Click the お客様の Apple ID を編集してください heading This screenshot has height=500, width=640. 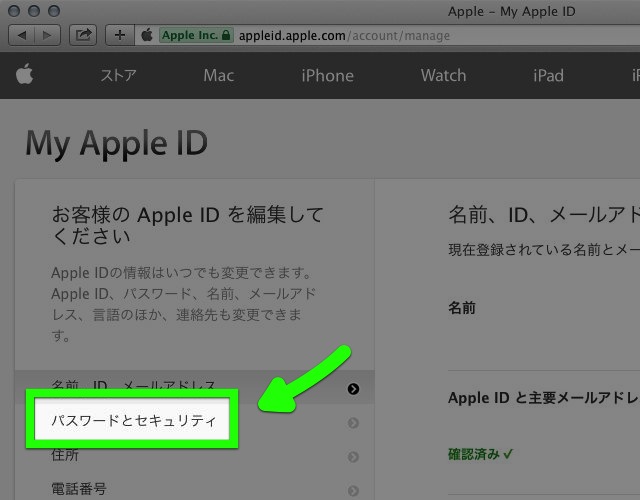(187, 225)
